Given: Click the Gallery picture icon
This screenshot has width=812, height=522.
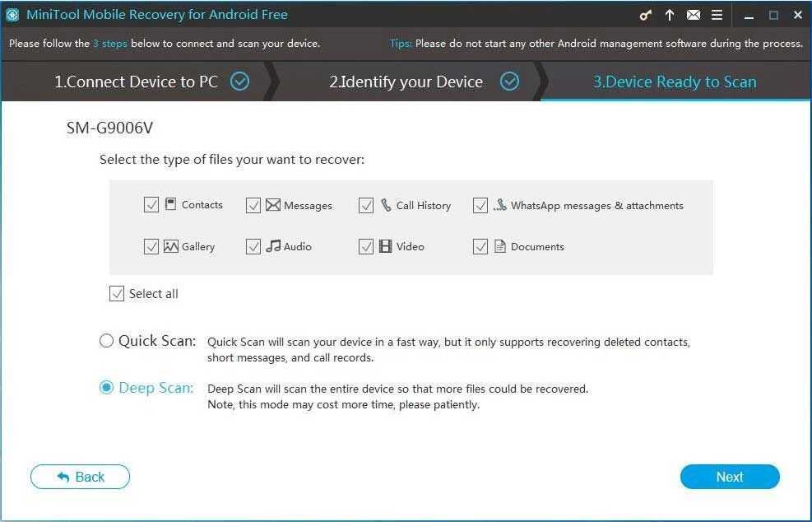Looking at the screenshot, I should pyautogui.click(x=171, y=246).
